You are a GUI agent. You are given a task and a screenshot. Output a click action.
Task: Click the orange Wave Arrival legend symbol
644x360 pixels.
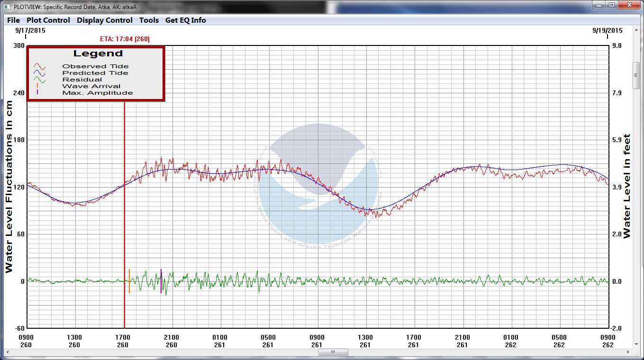tap(37, 86)
